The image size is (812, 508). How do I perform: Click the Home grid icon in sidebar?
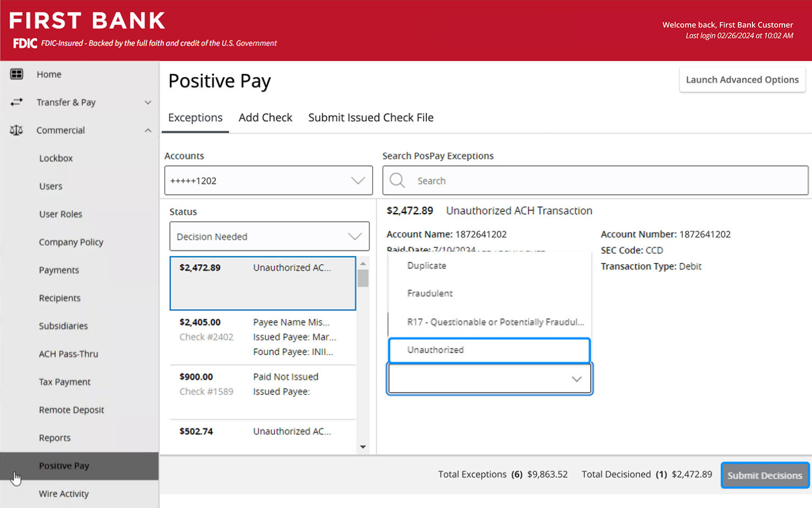[x=16, y=74]
